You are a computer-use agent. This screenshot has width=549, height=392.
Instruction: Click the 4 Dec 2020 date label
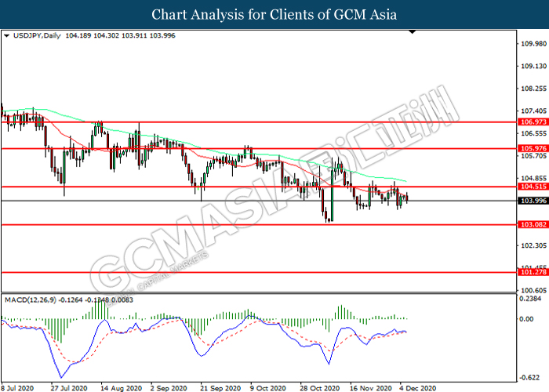tap(418, 388)
